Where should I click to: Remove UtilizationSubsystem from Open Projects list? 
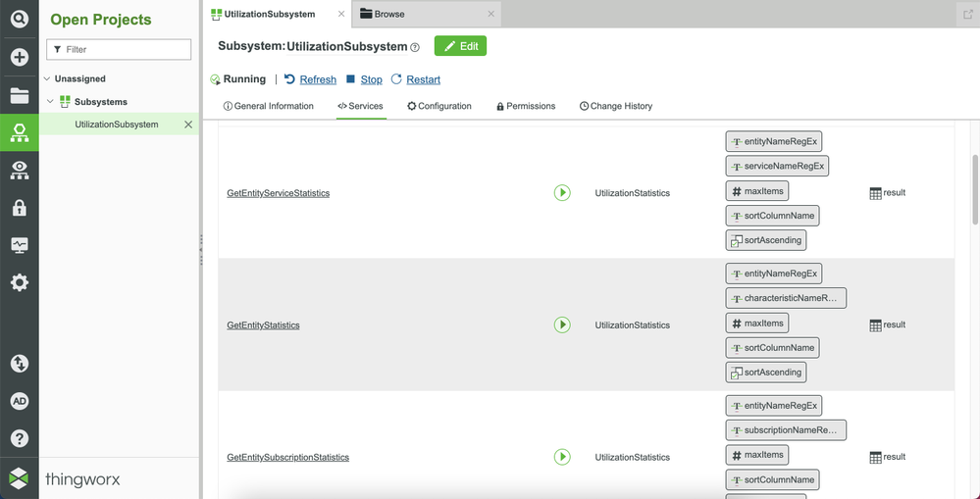(188, 125)
